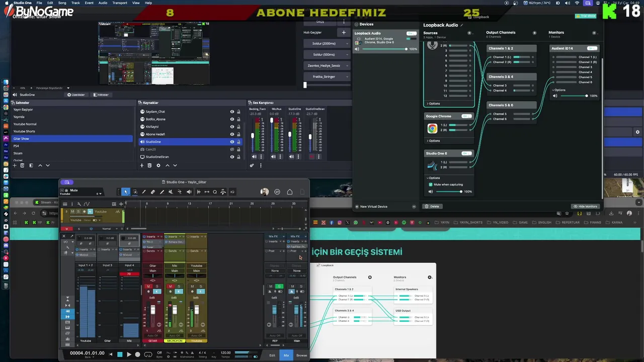Click Hide Monitors in Loopback
The height and width of the screenshot is (362, 644).
coord(585,206)
